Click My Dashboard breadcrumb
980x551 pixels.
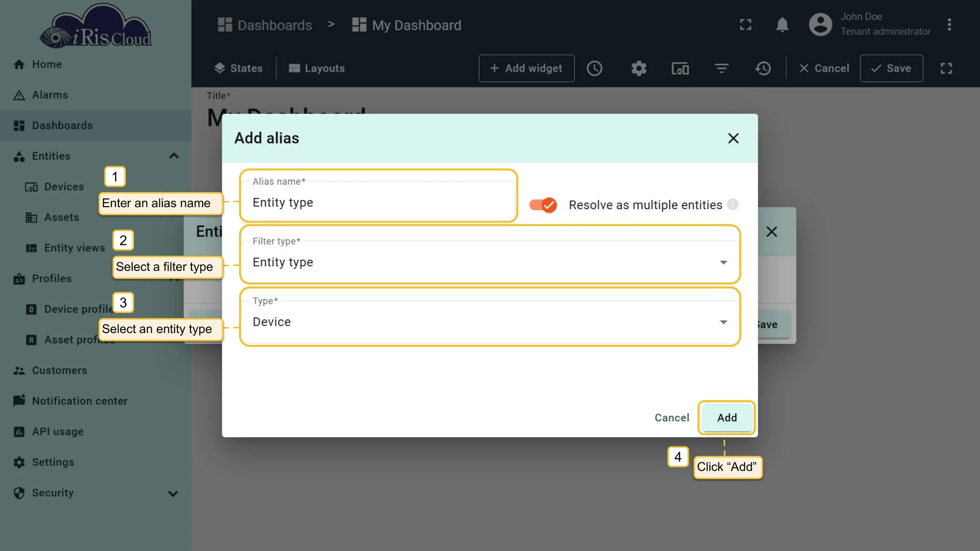click(407, 25)
